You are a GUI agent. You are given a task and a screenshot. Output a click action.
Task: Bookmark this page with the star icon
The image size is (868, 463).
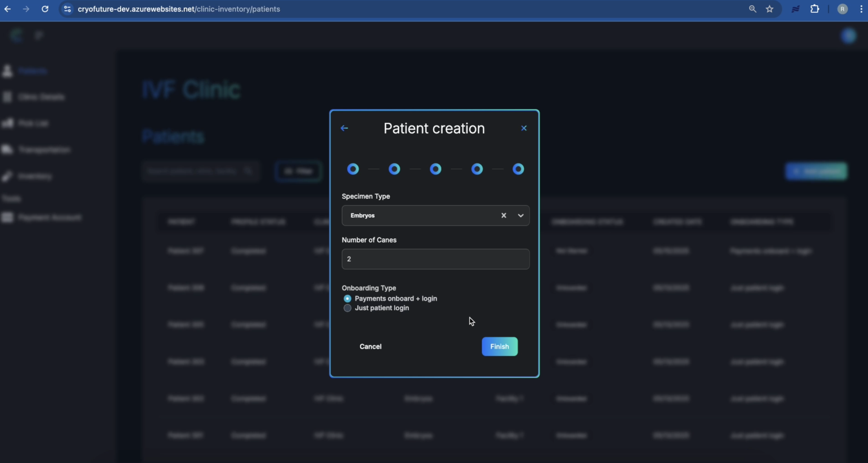click(x=770, y=9)
